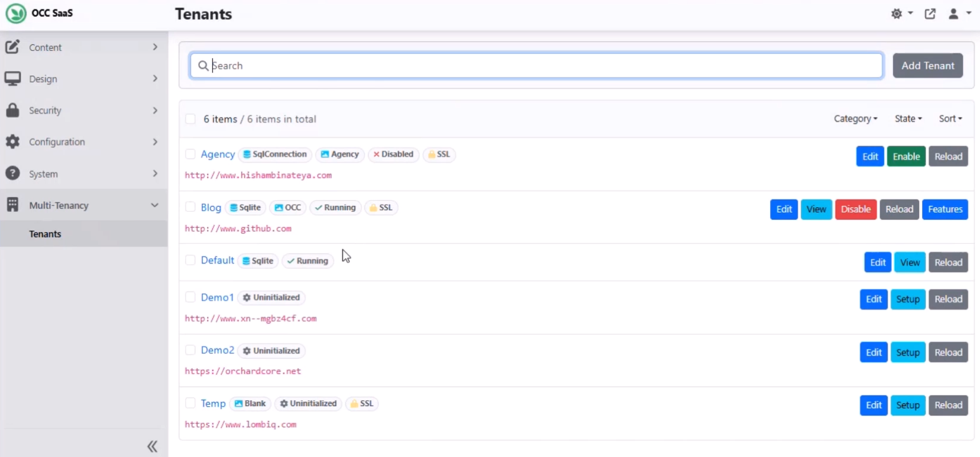
Task: Click Enable for the Agency tenant
Action: click(x=906, y=156)
